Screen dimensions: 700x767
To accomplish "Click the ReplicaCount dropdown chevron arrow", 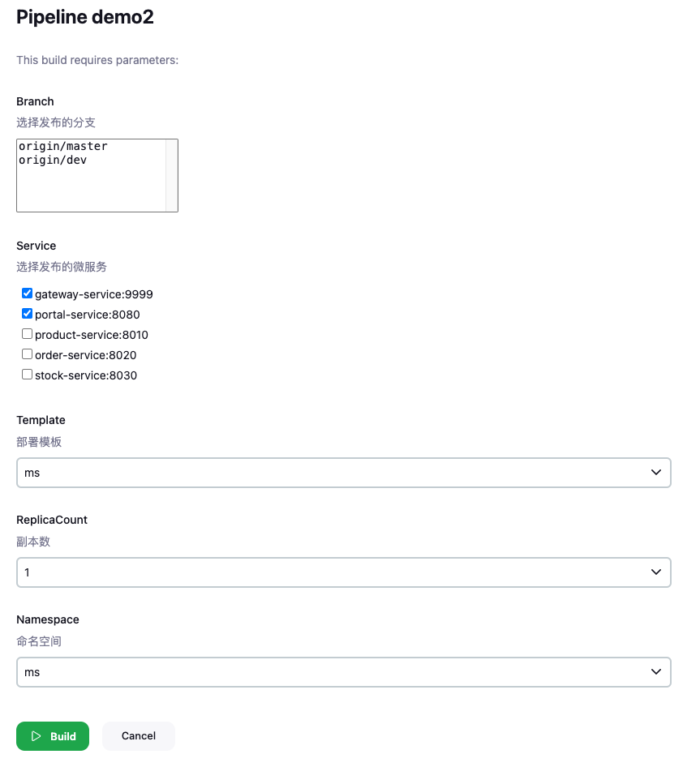I will (x=656, y=572).
